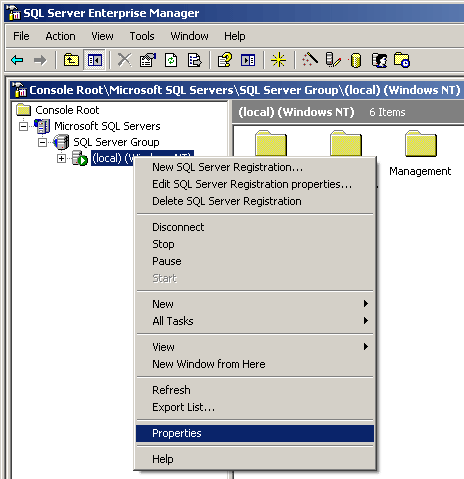The image size is (464, 479).
Task: Click the Refresh toolbar icon
Action: point(171,60)
